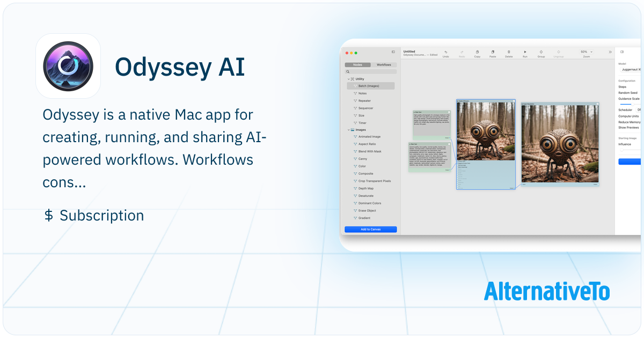The image size is (644, 338).
Task: Click the Timer node icon
Action: (x=355, y=123)
